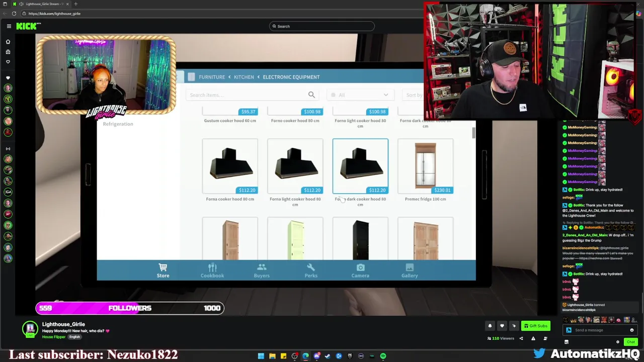Click the Gustum cooker hood 60 cm label
The height and width of the screenshot is (362, 644).
point(230,121)
